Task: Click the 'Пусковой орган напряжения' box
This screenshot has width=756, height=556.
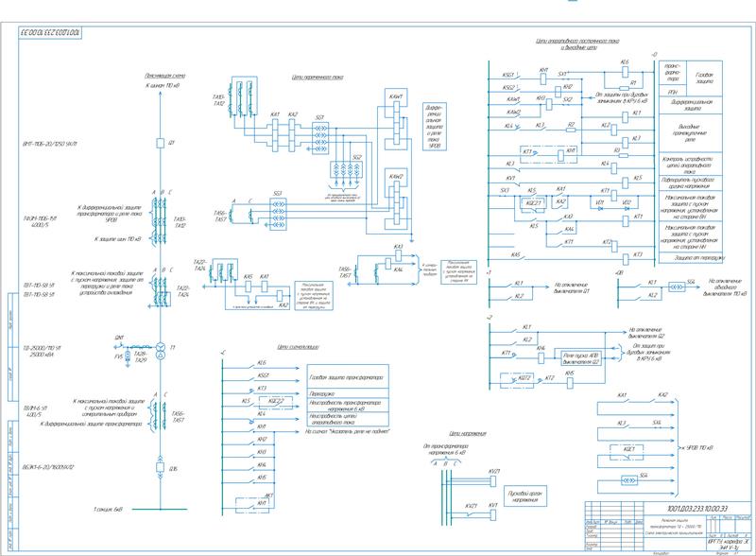Action: [x=525, y=496]
